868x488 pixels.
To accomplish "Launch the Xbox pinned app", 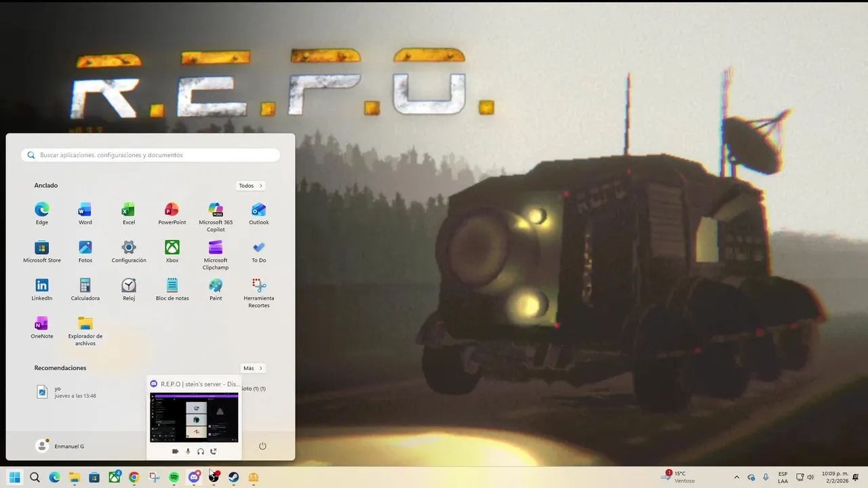I will pyautogui.click(x=172, y=251).
